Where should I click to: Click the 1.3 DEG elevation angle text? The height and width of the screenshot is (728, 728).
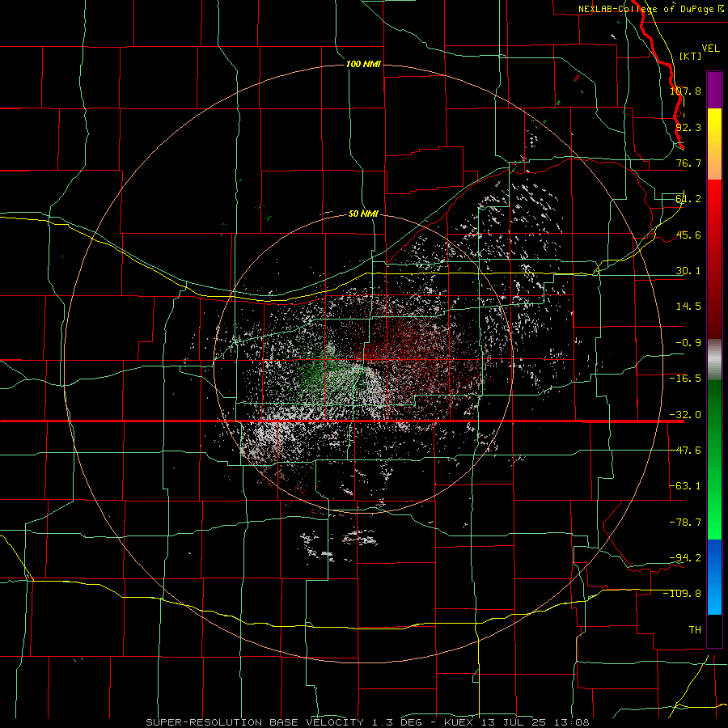[x=397, y=722]
